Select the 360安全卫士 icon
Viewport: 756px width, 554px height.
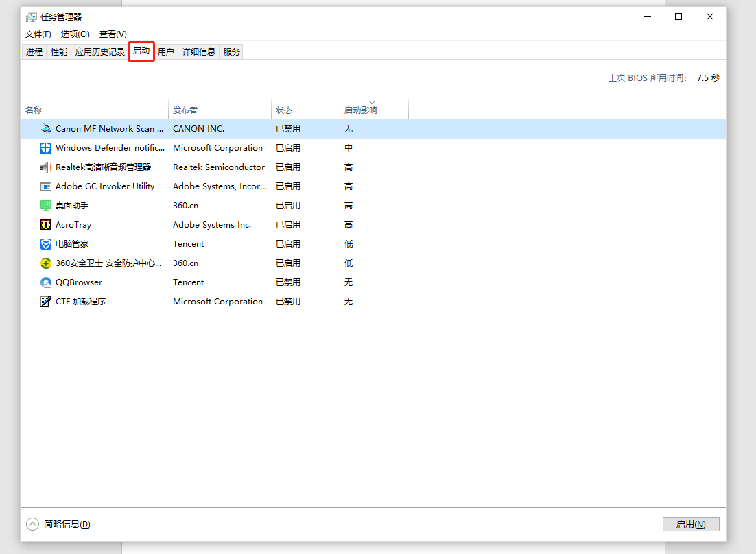click(x=46, y=263)
